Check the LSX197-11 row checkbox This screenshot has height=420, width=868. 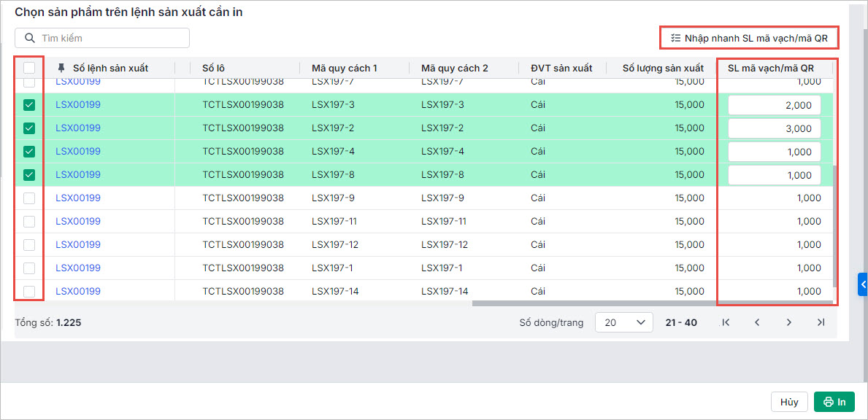(x=29, y=221)
